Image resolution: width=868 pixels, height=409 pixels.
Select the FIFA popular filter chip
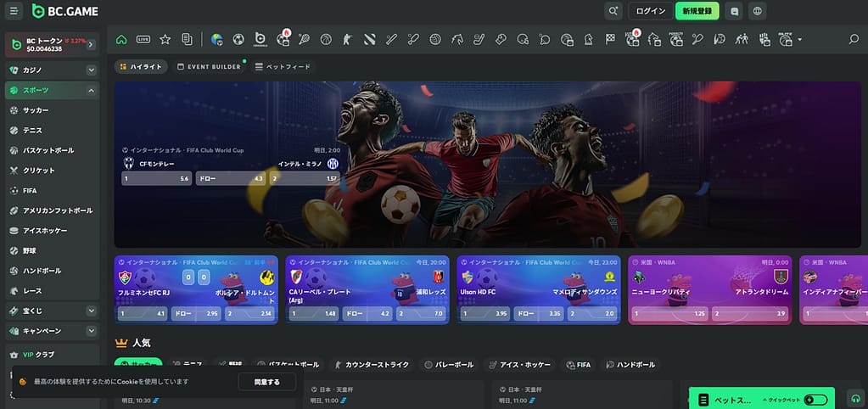pyautogui.click(x=579, y=365)
